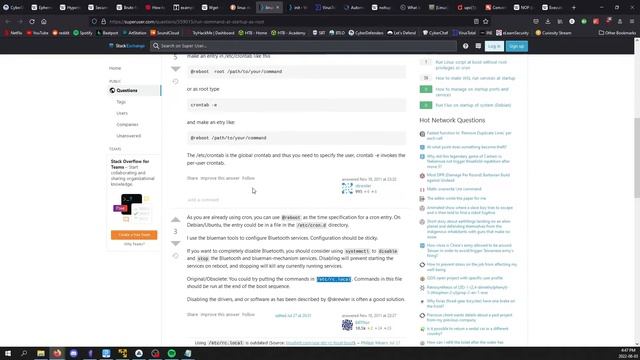Show activity history of the rc.local answer
Screen dimensions: 640x360
(x=176, y=256)
